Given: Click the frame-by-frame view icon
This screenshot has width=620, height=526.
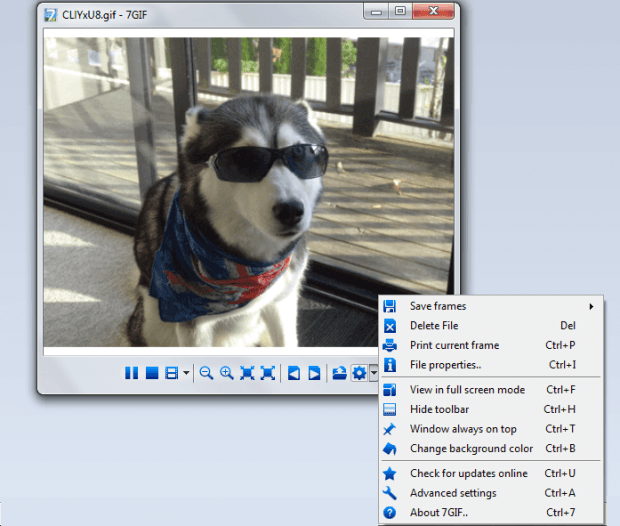Looking at the screenshot, I should 172,373.
